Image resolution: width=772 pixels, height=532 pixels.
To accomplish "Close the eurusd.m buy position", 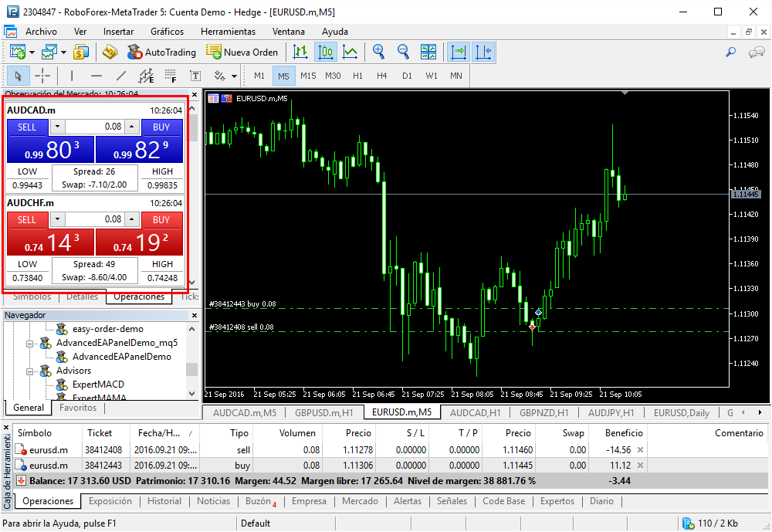I will pos(640,465).
